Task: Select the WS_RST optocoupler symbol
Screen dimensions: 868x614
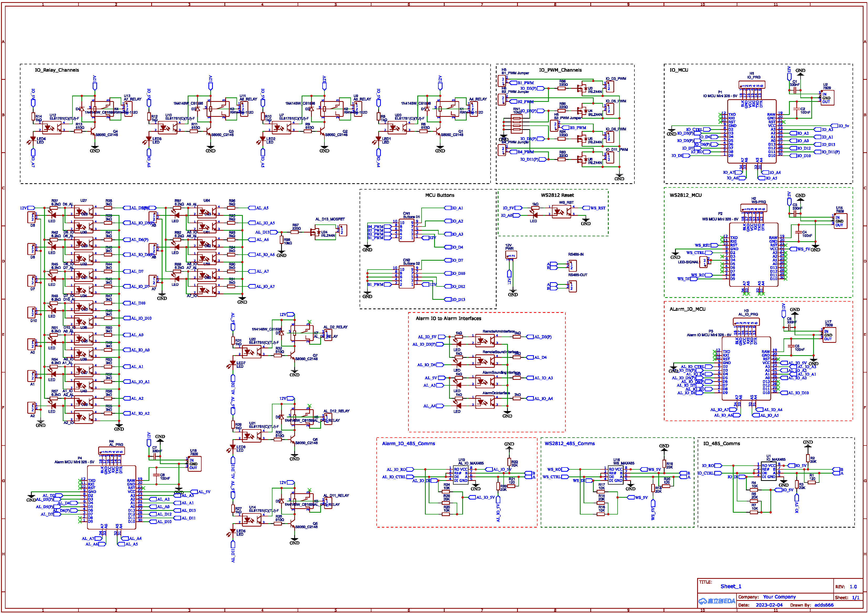Action: click(x=561, y=212)
